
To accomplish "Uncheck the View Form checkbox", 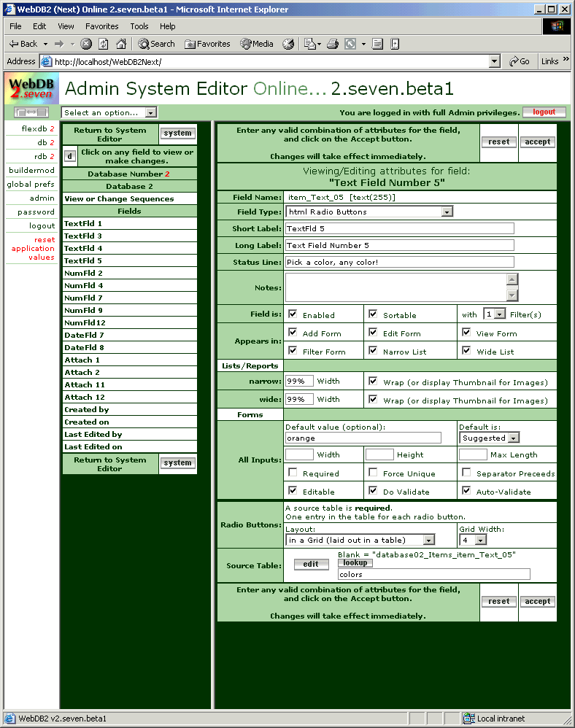I will coord(466,332).
